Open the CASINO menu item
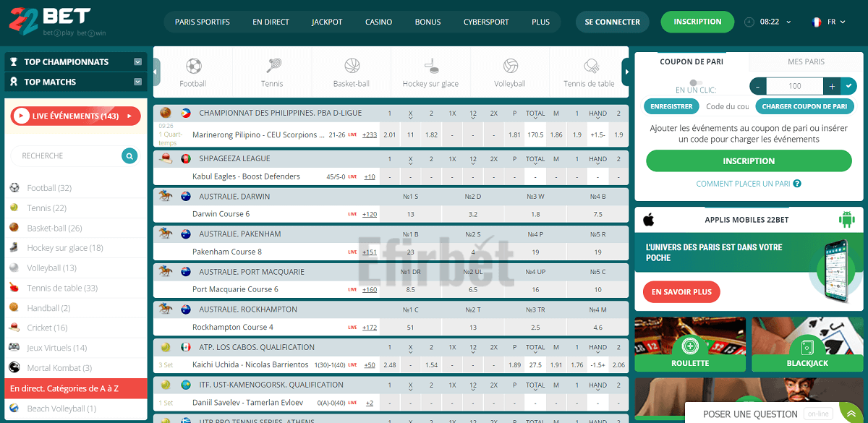The image size is (868, 423). pos(378,22)
